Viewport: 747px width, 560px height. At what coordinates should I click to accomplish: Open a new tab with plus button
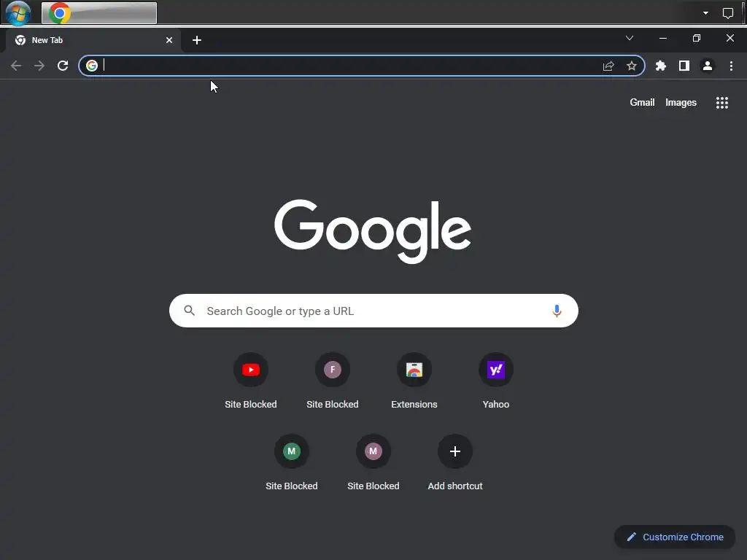coord(197,40)
